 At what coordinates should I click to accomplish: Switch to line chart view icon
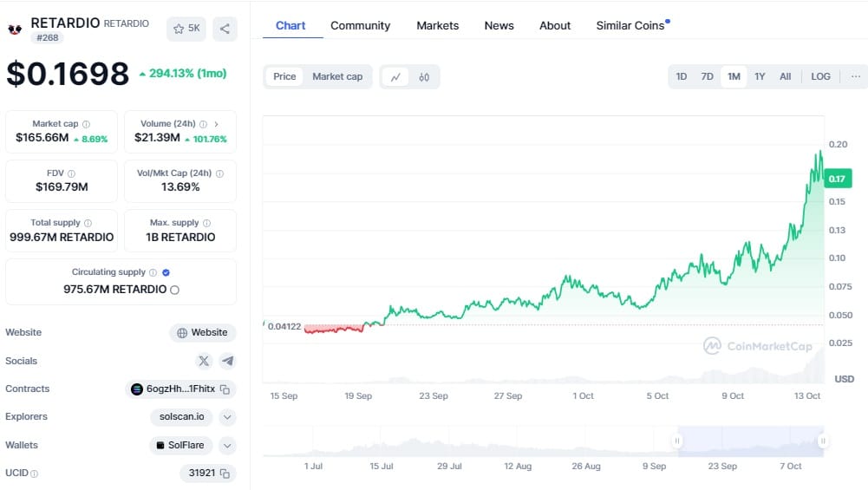pyautogui.click(x=395, y=76)
